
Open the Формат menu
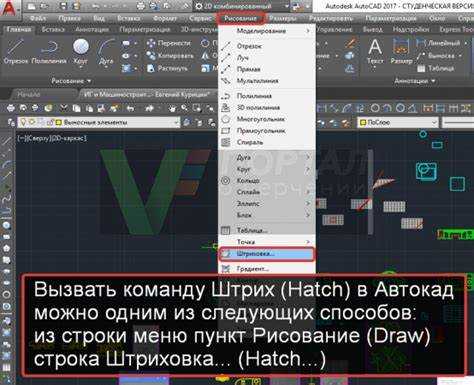(x=165, y=18)
